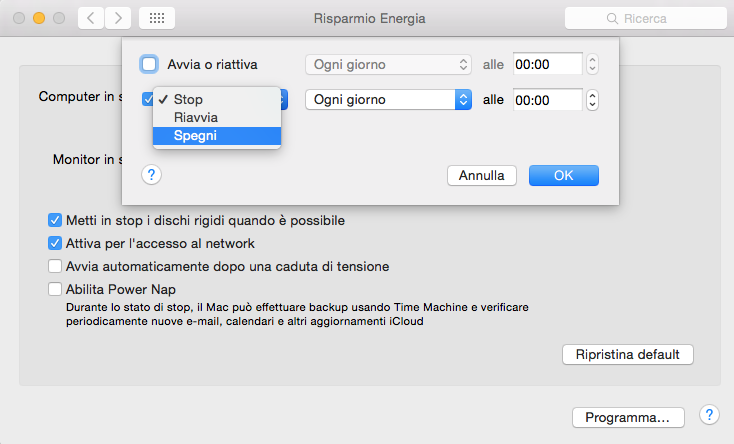The height and width of the screenshot is (444, 734).
Task: Select Spegni from the popup menu
Action: point(196,136)
